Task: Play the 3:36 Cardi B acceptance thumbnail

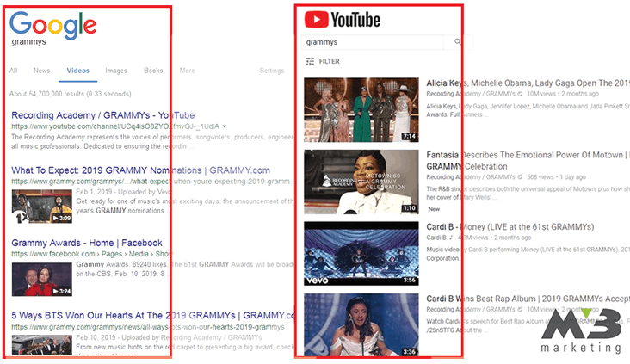Action: [x=361, y=324]
